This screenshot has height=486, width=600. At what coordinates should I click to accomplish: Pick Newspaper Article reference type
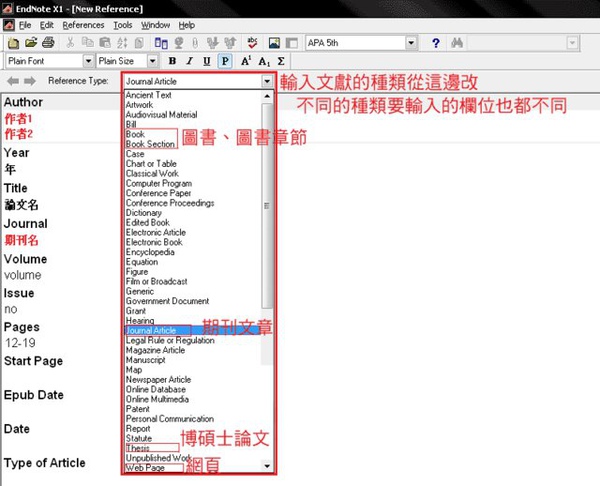coord(158,380)
